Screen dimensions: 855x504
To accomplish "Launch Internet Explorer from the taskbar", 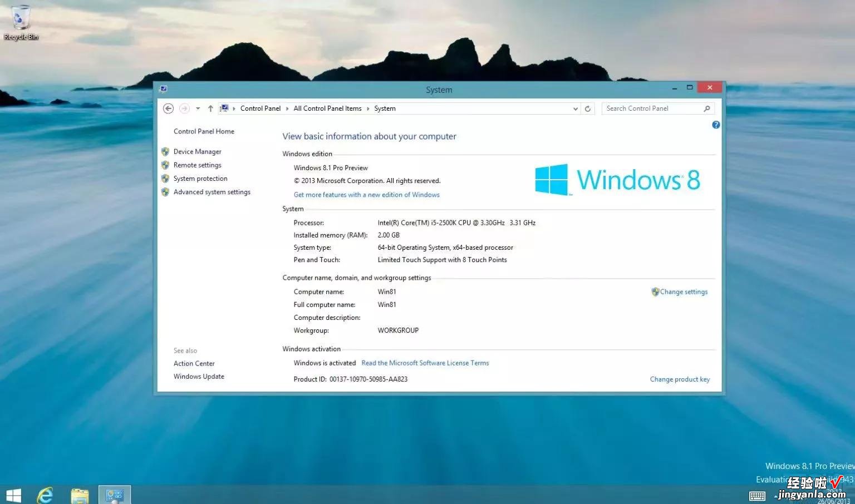I will pyautogui.click(x=45, y=495).
